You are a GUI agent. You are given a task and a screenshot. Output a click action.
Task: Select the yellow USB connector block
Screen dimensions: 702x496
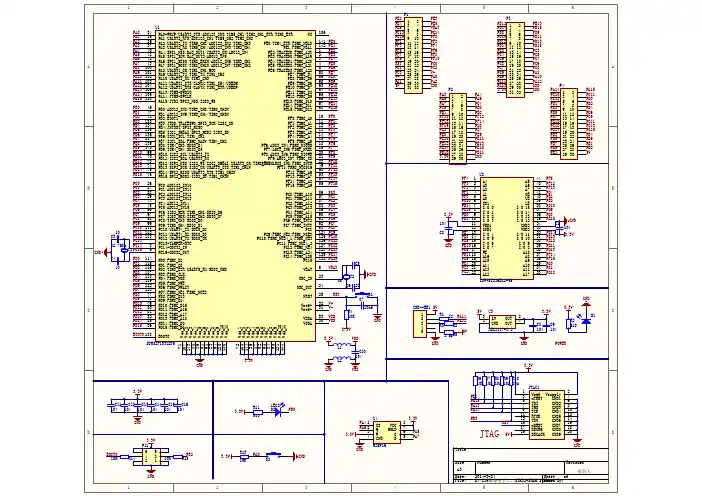click(421, 323)
